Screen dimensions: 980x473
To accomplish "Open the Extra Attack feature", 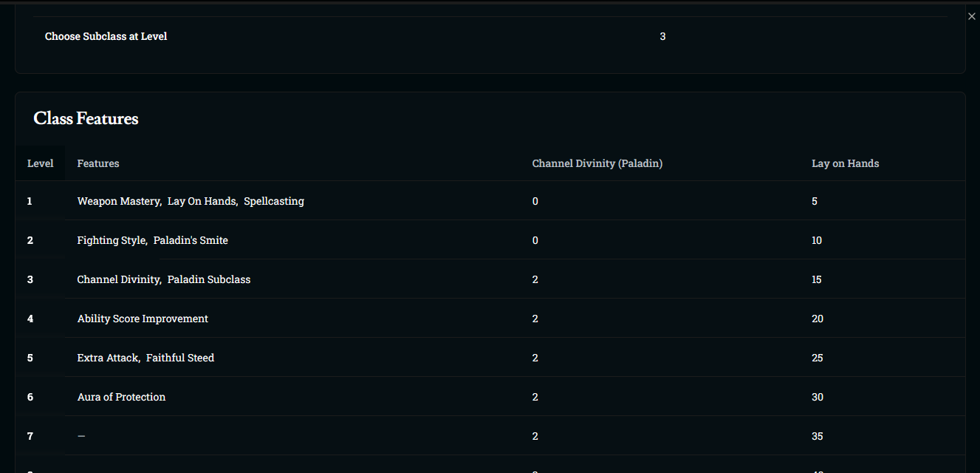I will coord(108,358).
